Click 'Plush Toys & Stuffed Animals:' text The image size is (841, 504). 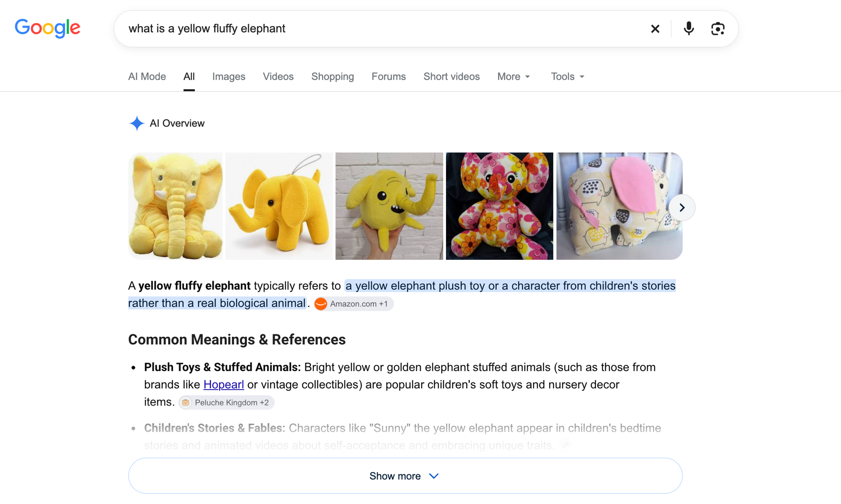coord(222,367)
